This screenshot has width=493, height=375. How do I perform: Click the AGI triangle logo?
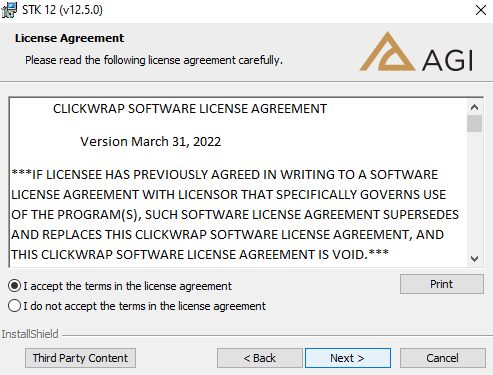pos(387,51)
